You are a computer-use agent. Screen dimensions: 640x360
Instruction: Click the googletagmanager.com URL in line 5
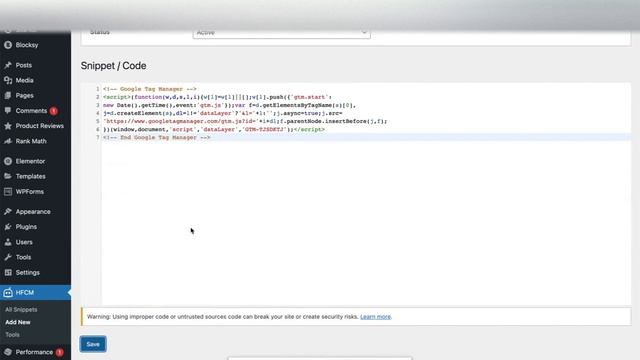click(180, 121)
